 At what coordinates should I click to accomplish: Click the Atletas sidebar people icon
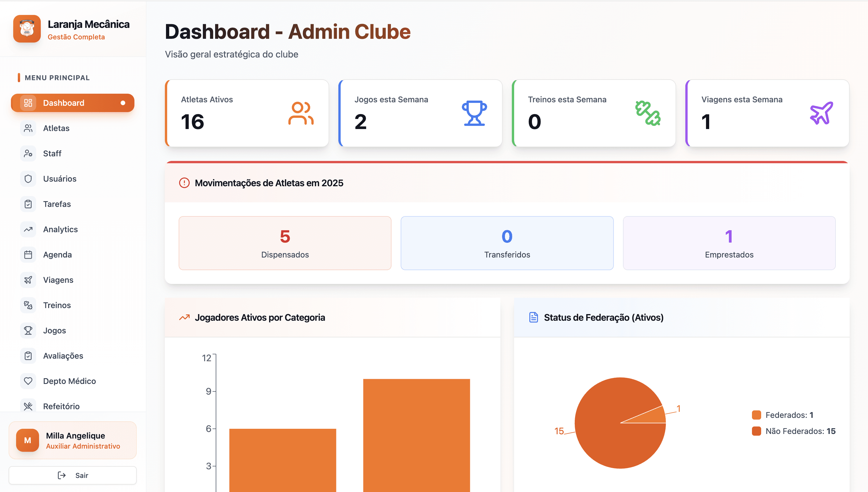point(28,128)
